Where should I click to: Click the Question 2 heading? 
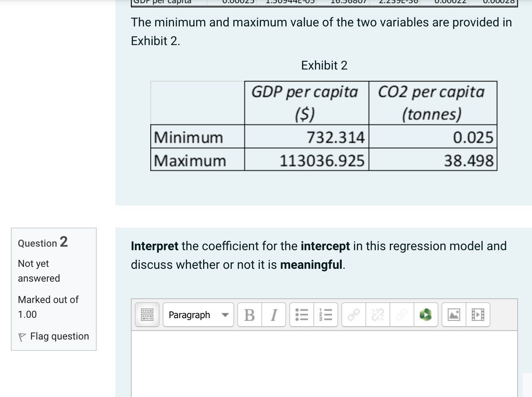[x=43, y=242]
